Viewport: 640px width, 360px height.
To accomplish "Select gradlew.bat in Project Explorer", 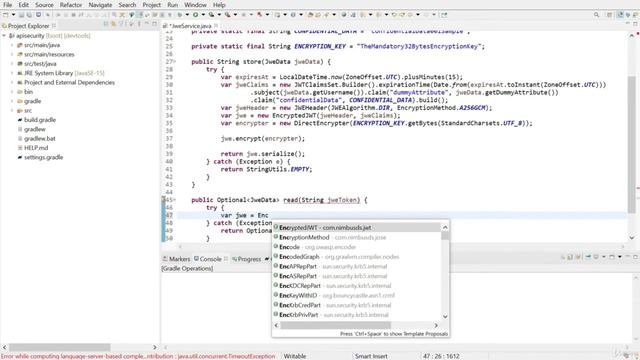I will pyautogui.click(x=39, y=138).
